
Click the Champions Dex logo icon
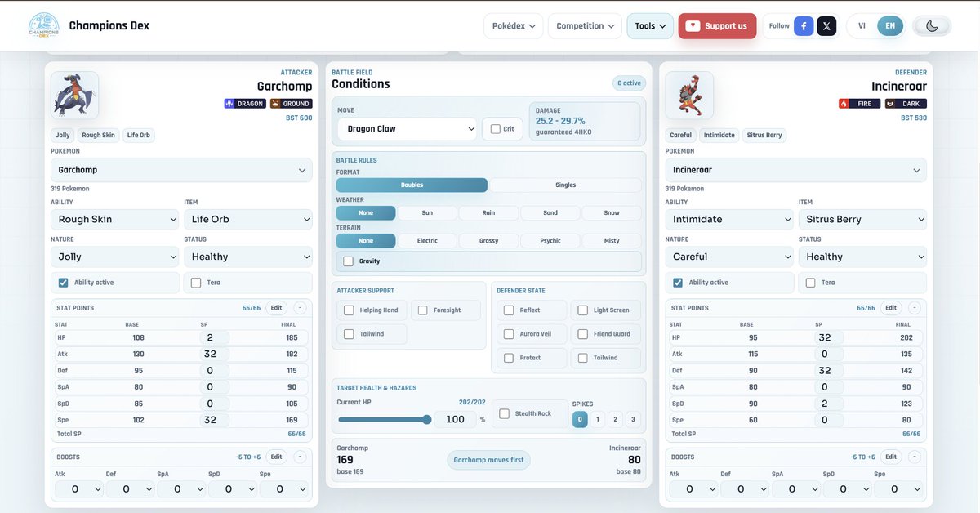click(43, 25)
